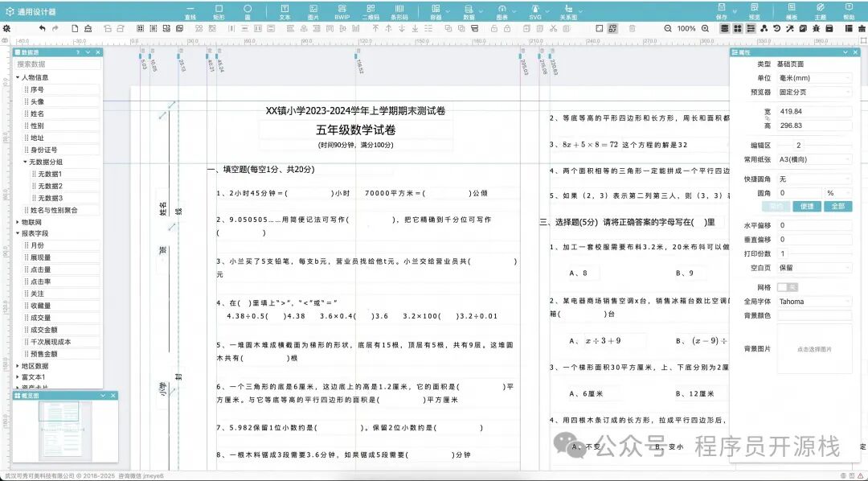
Task: Select the SVG insert tool
Action: (x=537, y=10)
